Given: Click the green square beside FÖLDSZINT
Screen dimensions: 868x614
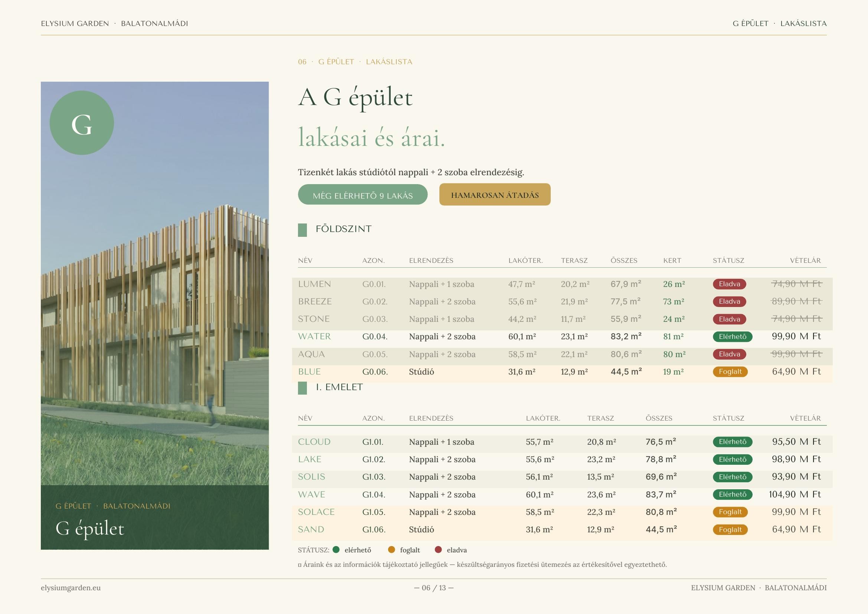Looking at the screenshot, I should [x=302, y=230].
